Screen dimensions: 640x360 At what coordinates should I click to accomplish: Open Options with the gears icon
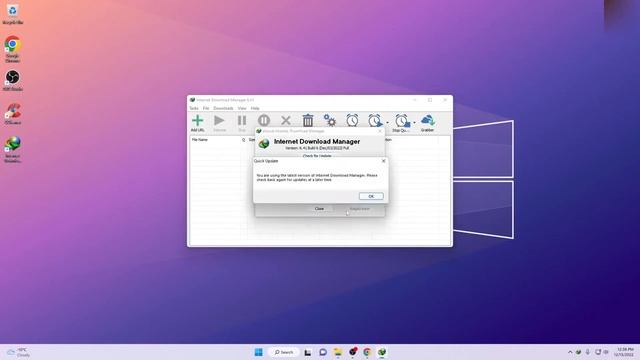(x=330, y=120)
